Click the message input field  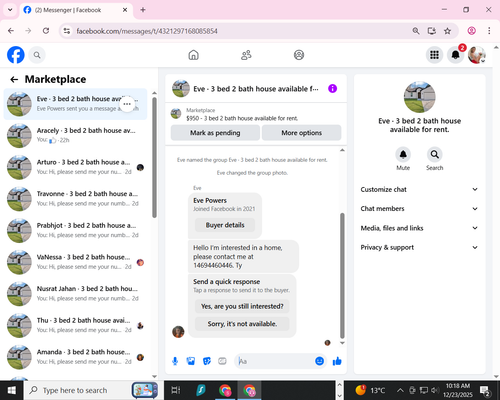click(275, 361)
